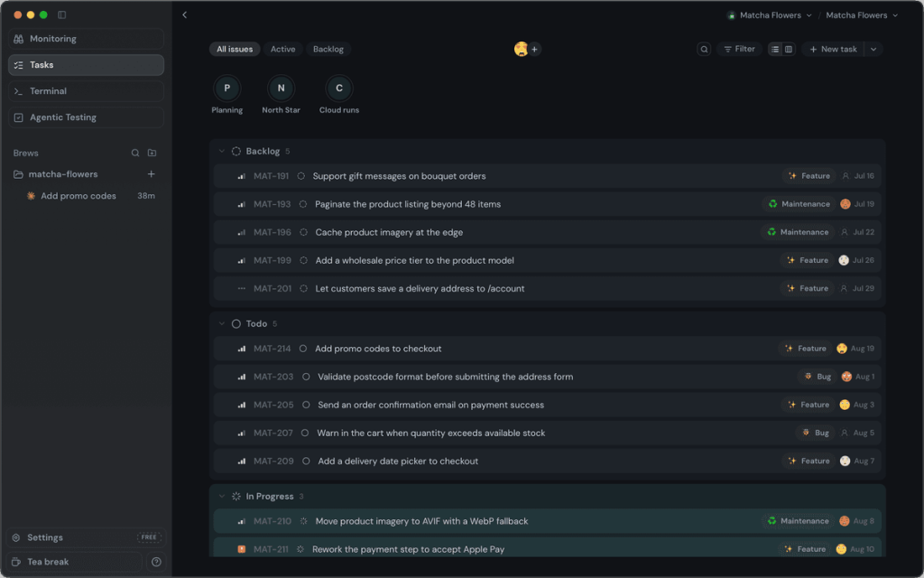924x578 pixels.
Task: Toggle the sidebar panel icon
Action: (x=62, y=14)
